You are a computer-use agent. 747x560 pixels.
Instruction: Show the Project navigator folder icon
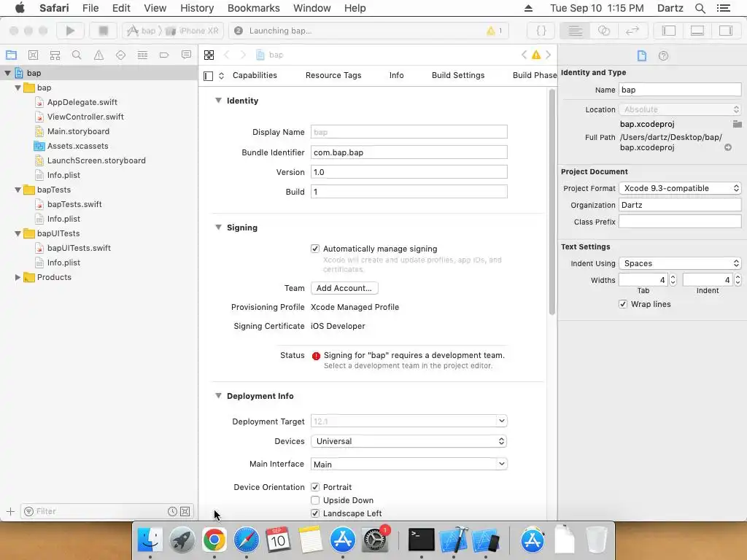pos(11,55)
